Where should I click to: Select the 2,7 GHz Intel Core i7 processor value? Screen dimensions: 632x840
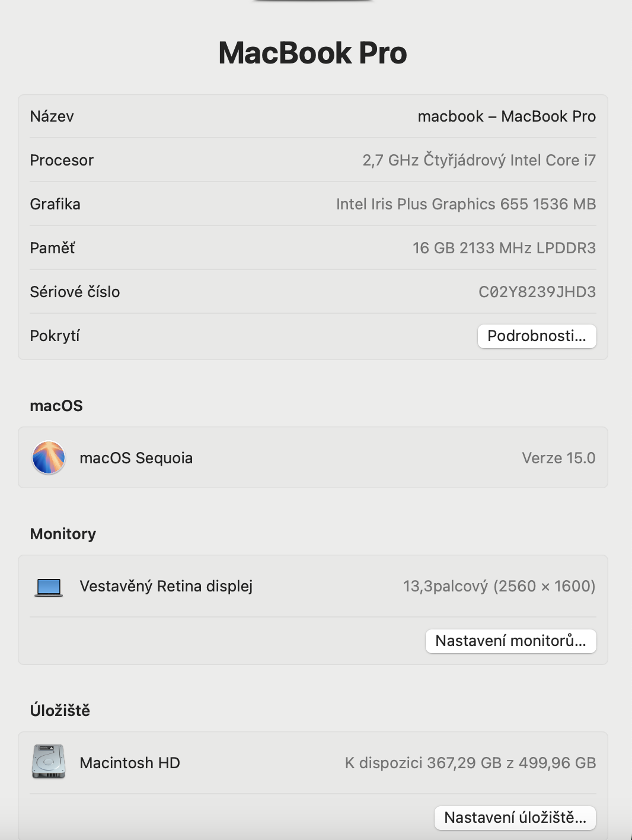tap(478, 160)
